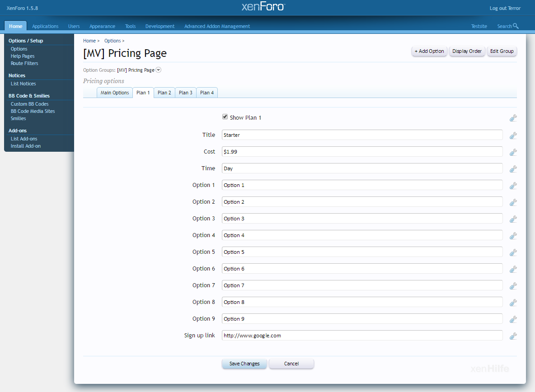Switch to the Main Options tab
535x392 pixels.
click(x=115, y=93)
